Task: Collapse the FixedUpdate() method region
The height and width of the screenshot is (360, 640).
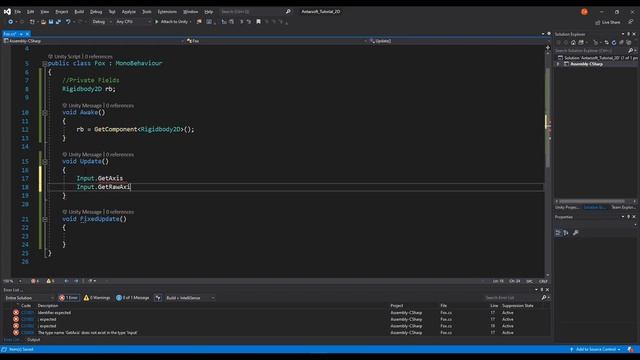Action: [x=45, y=219]
